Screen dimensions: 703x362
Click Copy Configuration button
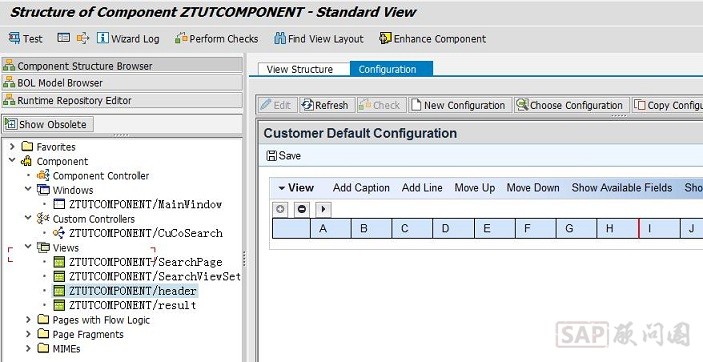[668, 105]
